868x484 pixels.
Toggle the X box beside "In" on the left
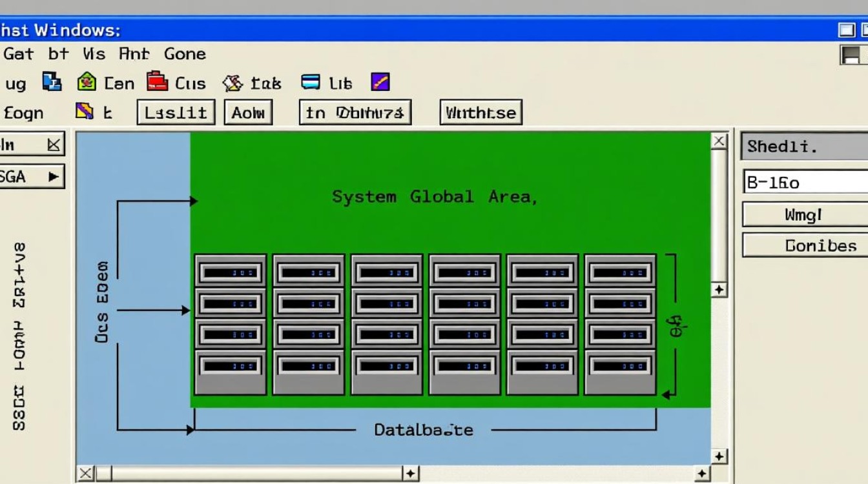[x=55, y=145]
